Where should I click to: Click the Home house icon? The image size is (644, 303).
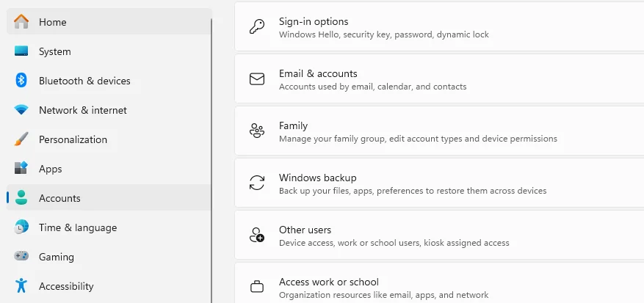(21, 21)
